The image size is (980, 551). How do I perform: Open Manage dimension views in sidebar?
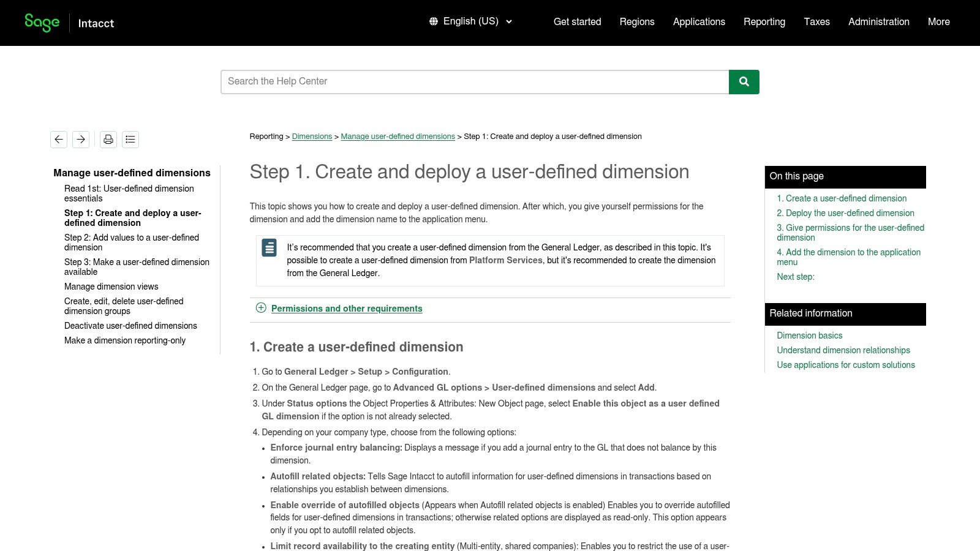coord(111,287)
